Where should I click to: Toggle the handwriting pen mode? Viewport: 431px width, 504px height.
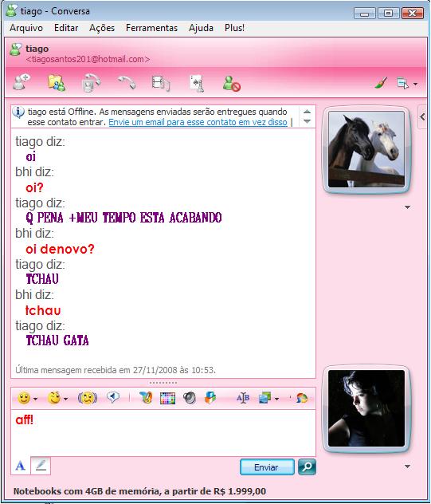coord(41,466)
